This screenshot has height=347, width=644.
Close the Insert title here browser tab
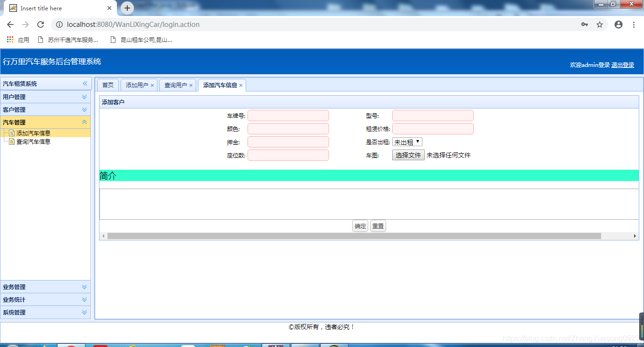pyautogui.click(x=109, y=8)
